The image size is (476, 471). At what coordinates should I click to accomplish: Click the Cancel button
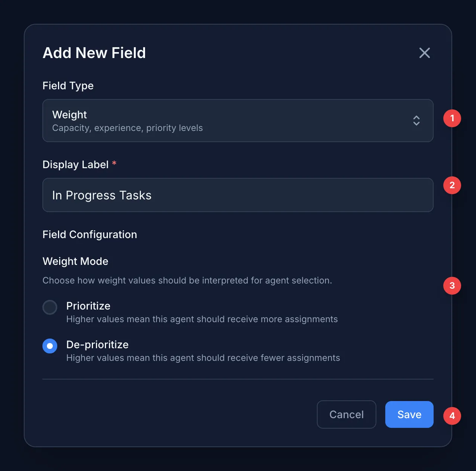click(x=346, y=414)
